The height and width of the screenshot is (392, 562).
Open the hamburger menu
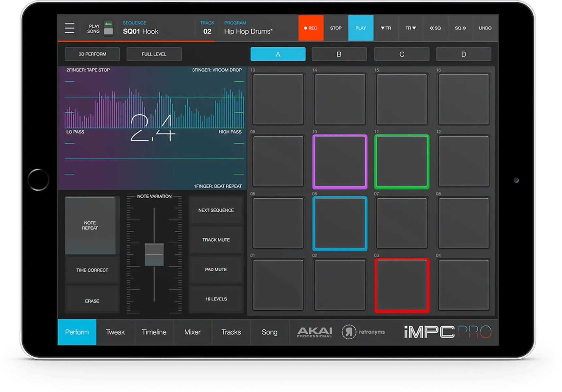tap(69, 28)
